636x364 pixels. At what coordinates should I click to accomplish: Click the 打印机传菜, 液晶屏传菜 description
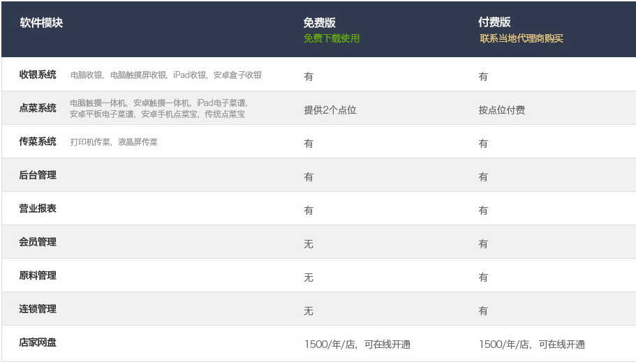(x=114, y=142)
